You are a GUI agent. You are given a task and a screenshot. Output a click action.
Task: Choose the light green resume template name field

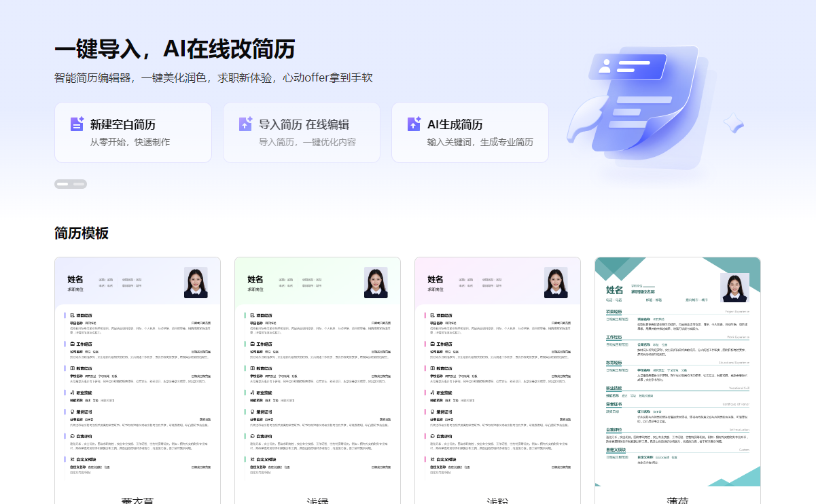(x=255, y=279)
